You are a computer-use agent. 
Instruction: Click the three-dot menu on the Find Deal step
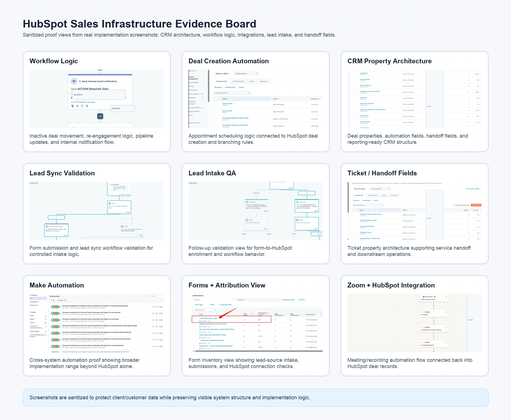(446, 312)
